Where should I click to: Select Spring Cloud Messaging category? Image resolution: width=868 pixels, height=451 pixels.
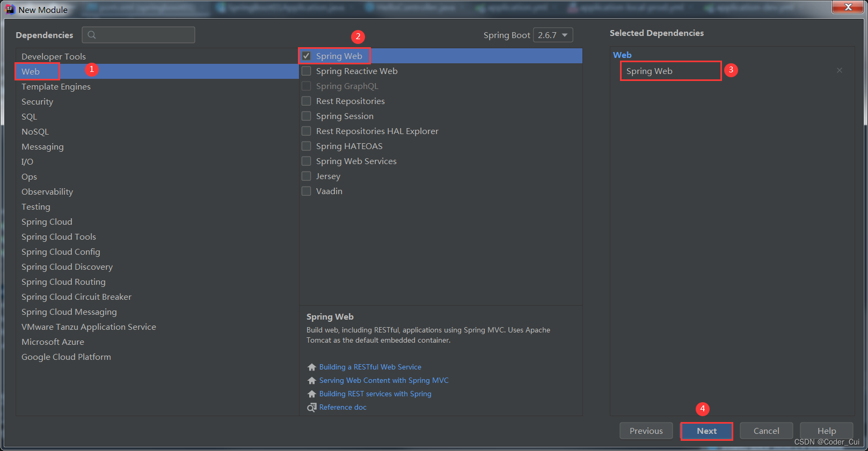(157, 312)
